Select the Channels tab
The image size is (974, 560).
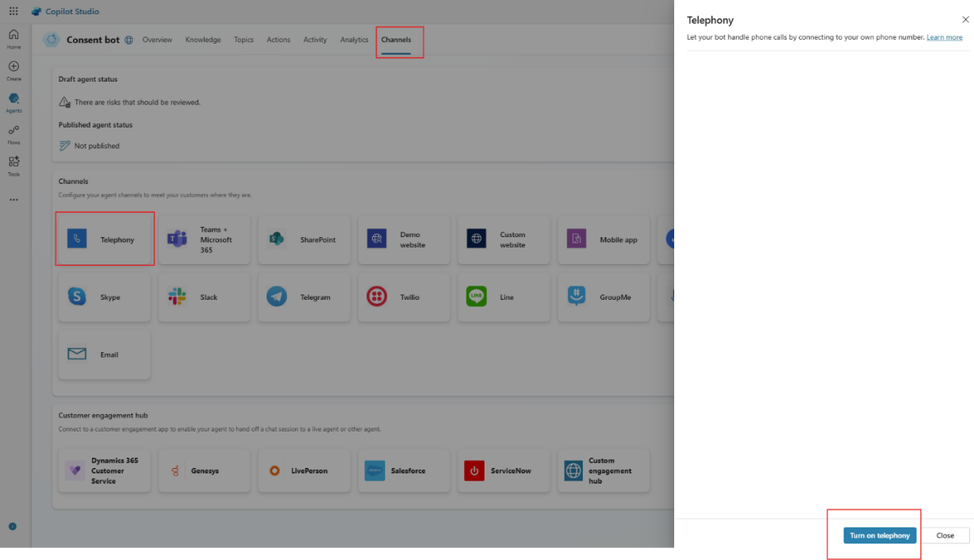pyautogui.click(x=396, y=40)
